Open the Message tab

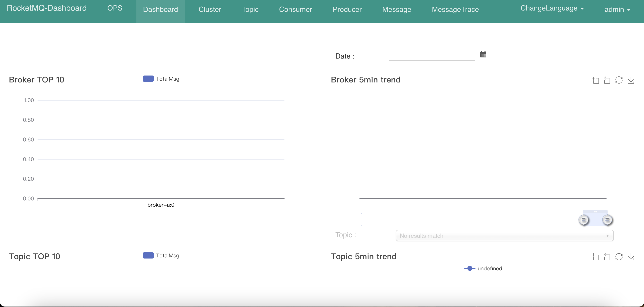(396, 9)
